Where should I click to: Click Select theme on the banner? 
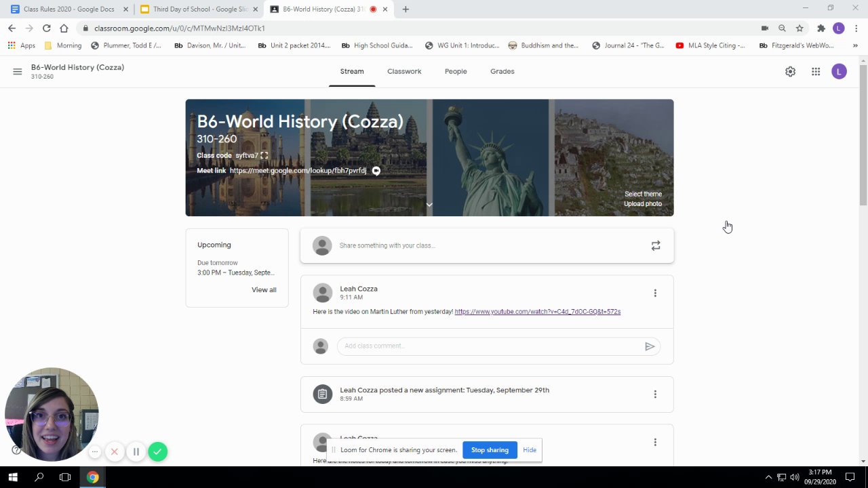click(x=643, y=194)
